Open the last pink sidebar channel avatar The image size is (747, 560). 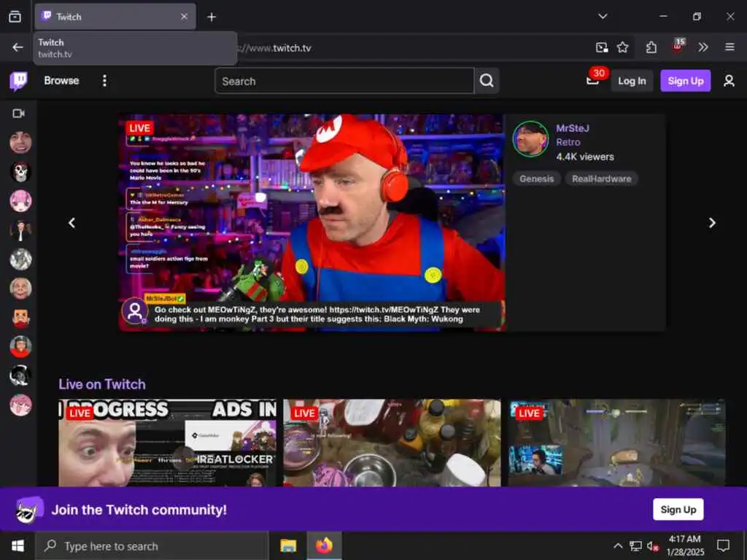pos(20,405)
